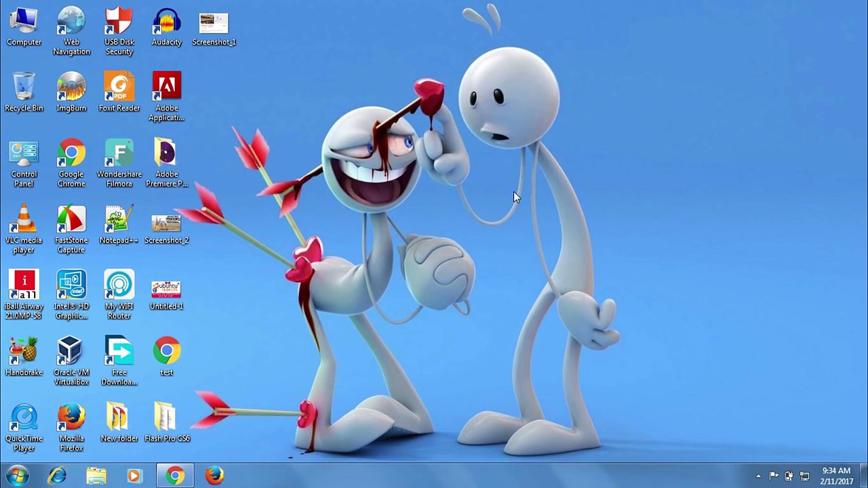Click the Recycle Bin icon

tap(24, 92)
